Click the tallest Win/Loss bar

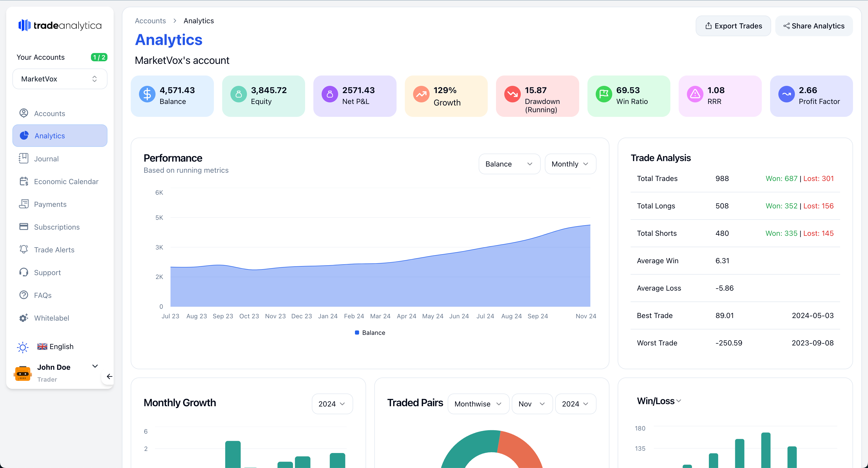pos(765,450)
